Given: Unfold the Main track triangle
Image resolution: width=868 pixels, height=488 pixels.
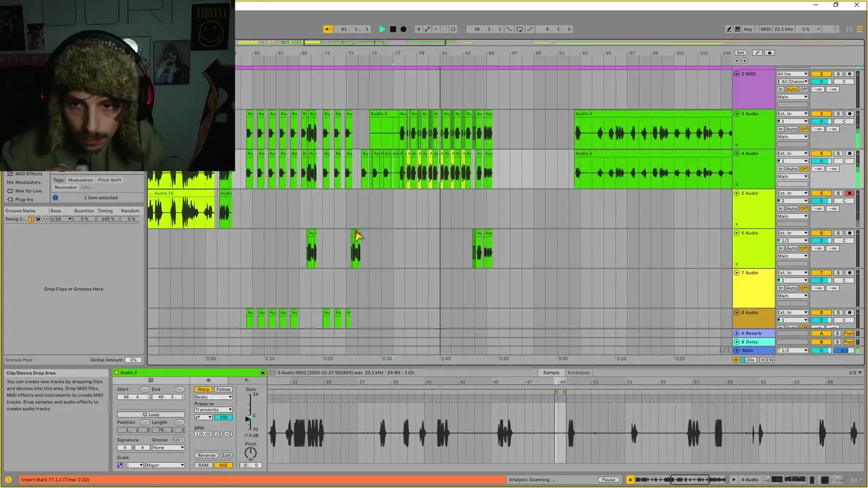Looking at the screenshot, I should pos(737,350).
